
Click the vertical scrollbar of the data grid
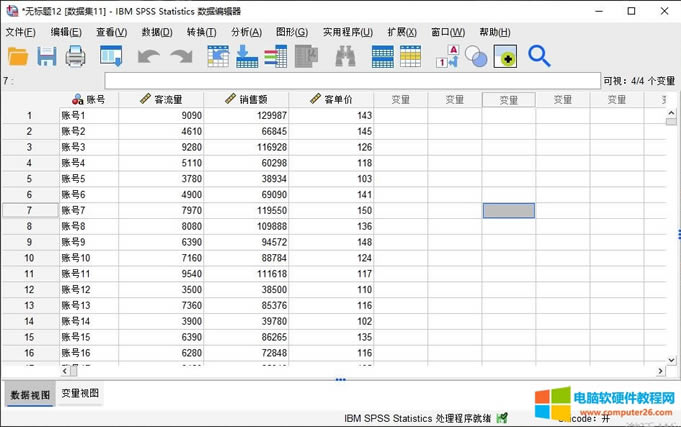[x=673, y=240]
